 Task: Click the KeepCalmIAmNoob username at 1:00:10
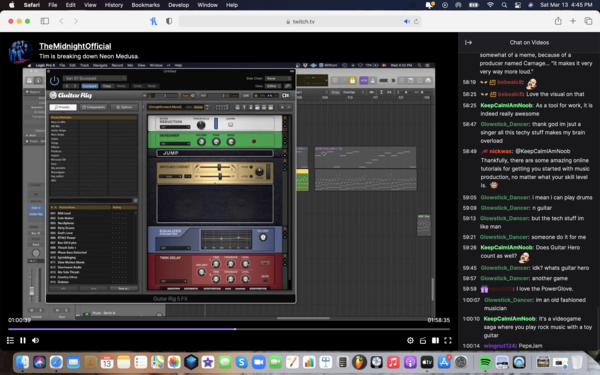509,319
